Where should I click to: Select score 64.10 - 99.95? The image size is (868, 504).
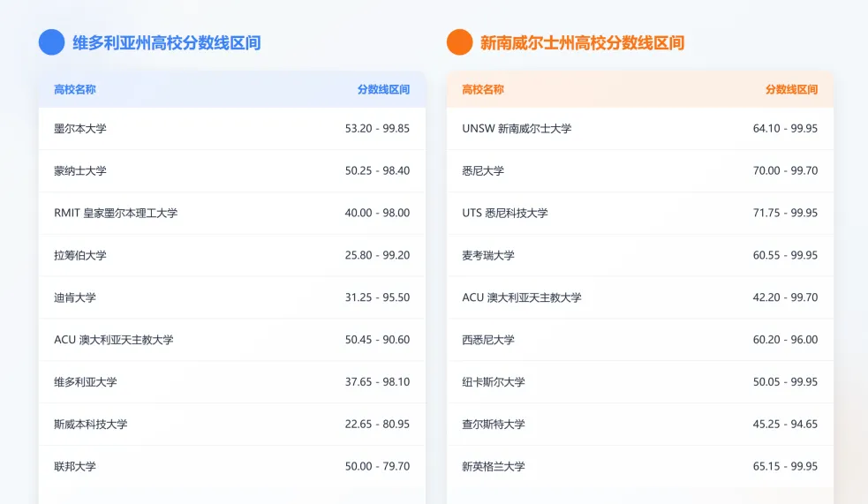[x=786, y=128]
